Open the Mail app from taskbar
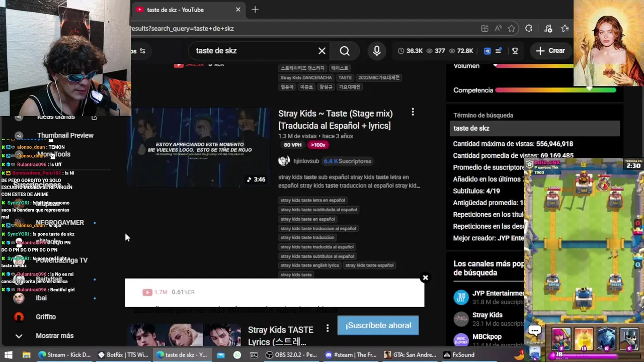Image resolution: width=644 pixels, height=362 pixels. [x=220, y=355]
